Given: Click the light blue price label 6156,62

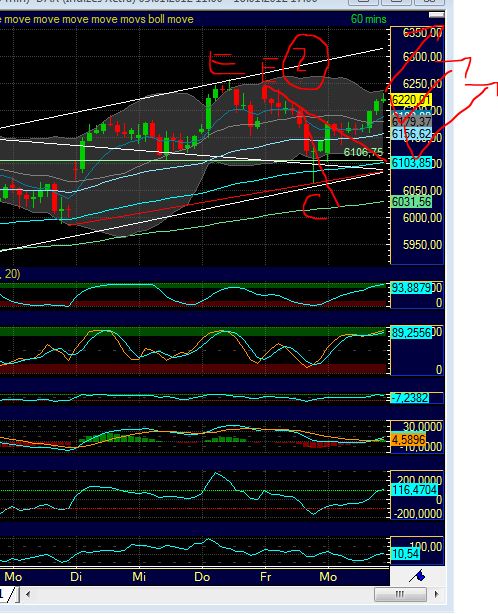Looking at the screenshot, I should click(x=411, y=134).
